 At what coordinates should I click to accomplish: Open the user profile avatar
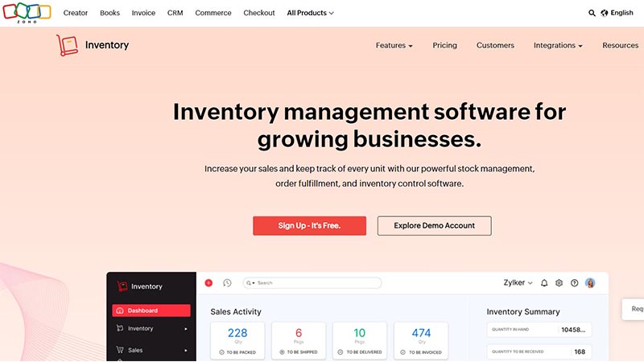(590, 283)
